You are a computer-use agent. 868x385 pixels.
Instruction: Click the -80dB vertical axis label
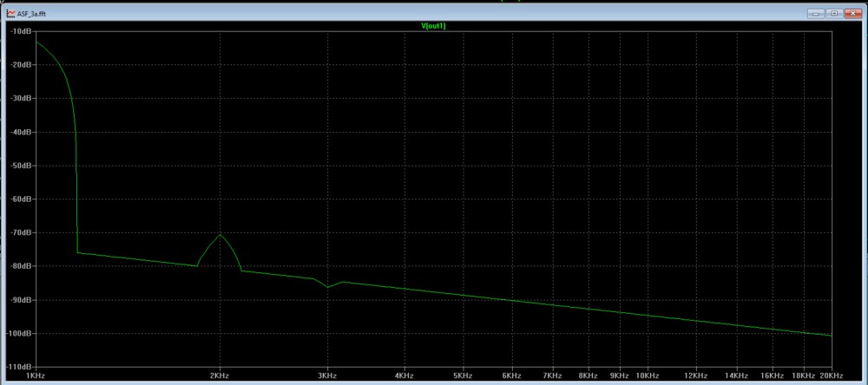click(x=21, y=266)
